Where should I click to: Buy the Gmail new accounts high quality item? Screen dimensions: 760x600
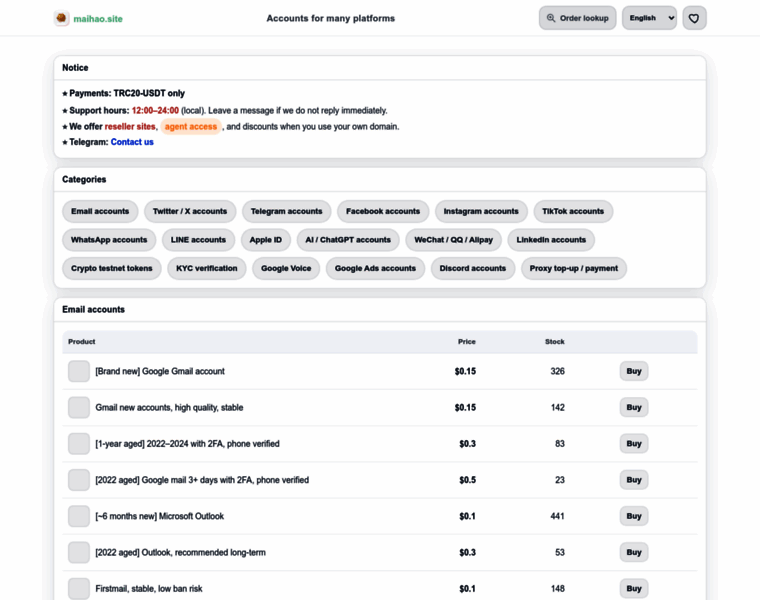coord(633,408)
